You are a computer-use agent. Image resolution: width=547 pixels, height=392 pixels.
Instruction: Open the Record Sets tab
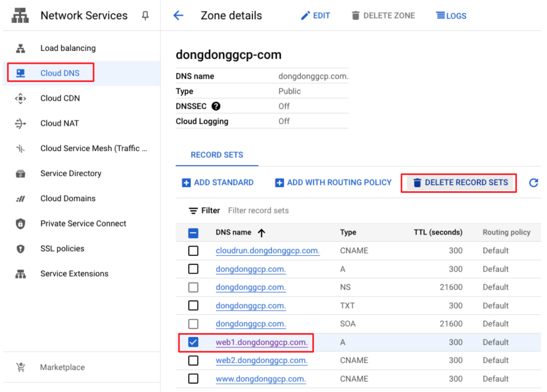pyautogui.click(x=217, y=155)
